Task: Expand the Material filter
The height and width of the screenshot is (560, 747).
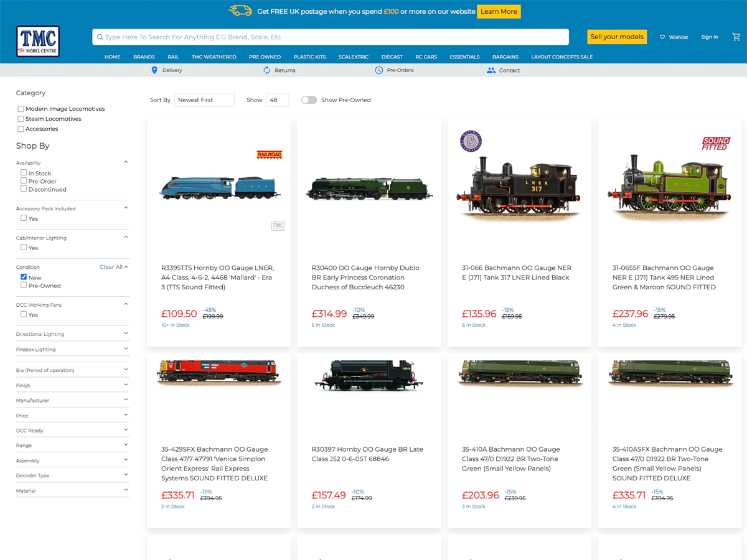Action: [72, 490]
